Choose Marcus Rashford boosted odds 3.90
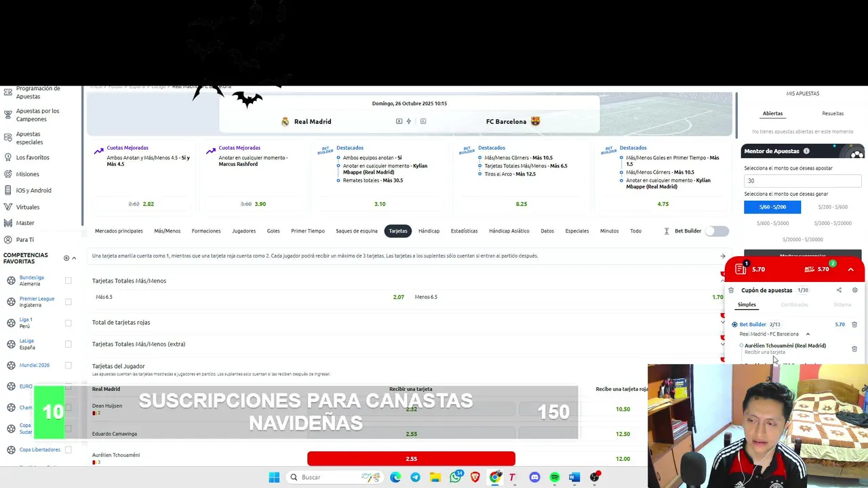 253,204
